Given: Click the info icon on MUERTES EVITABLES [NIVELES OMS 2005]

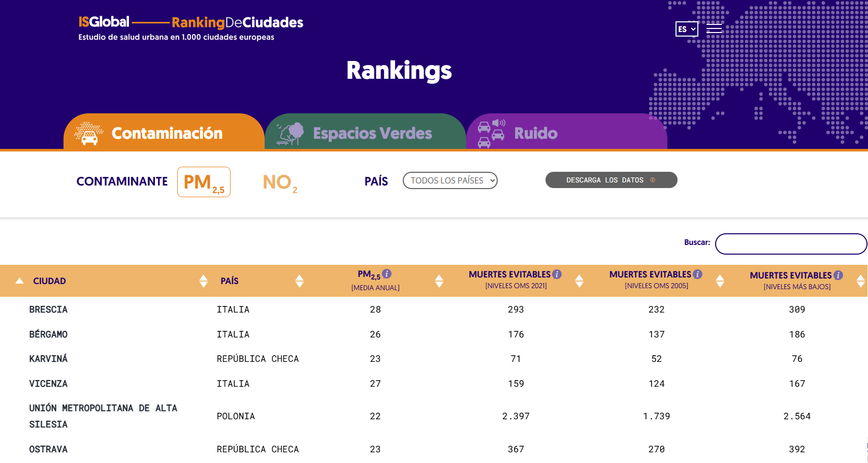Looking at the screenshot, I should point(697,273).
